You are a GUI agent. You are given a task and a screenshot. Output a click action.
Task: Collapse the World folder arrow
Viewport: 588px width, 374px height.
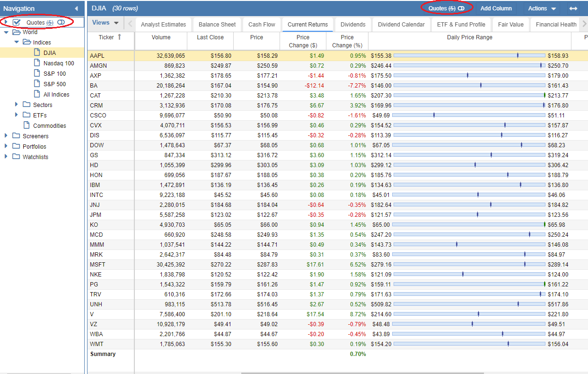point(6,32)
